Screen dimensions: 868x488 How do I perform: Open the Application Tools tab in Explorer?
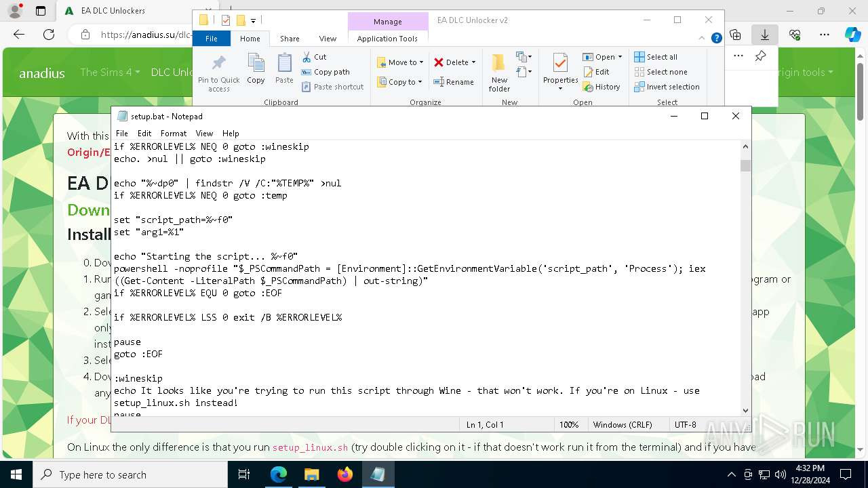(387, 39)
